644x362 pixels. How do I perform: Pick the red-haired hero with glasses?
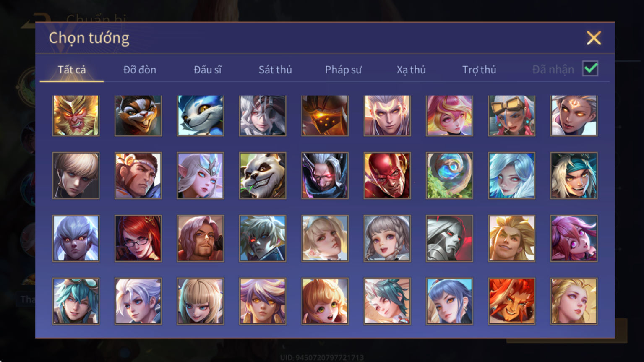point(138,238)
